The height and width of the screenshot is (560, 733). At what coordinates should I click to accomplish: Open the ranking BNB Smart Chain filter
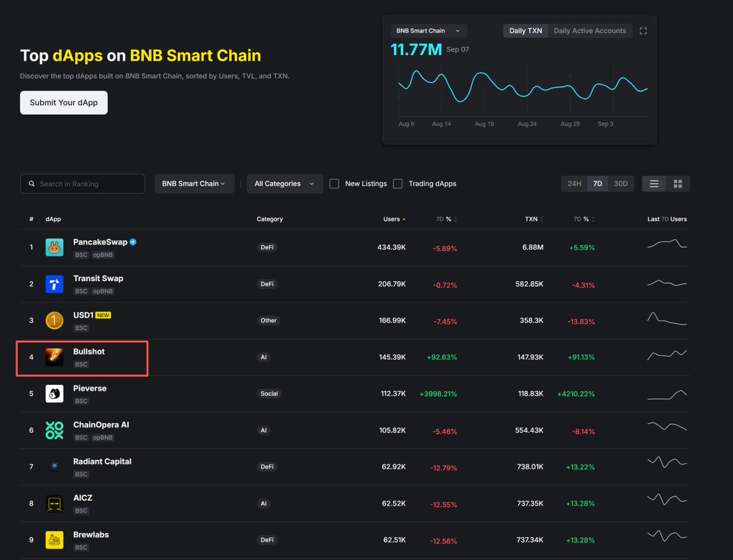coord(194,184)
